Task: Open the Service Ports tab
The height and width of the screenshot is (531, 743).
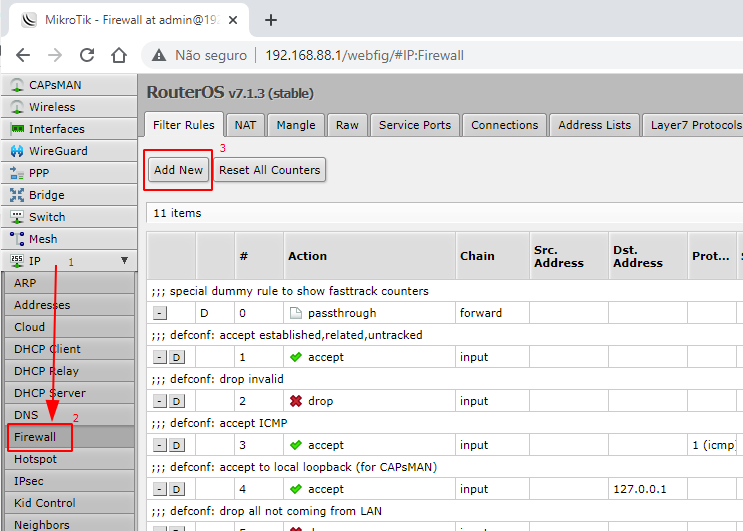Action: pyautogui.click(x=415, y=125)
